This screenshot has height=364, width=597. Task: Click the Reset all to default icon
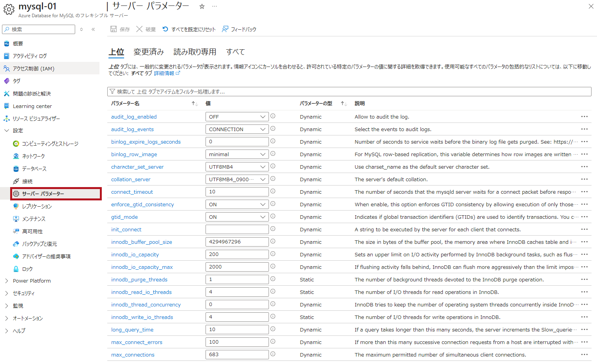[165, 29]
